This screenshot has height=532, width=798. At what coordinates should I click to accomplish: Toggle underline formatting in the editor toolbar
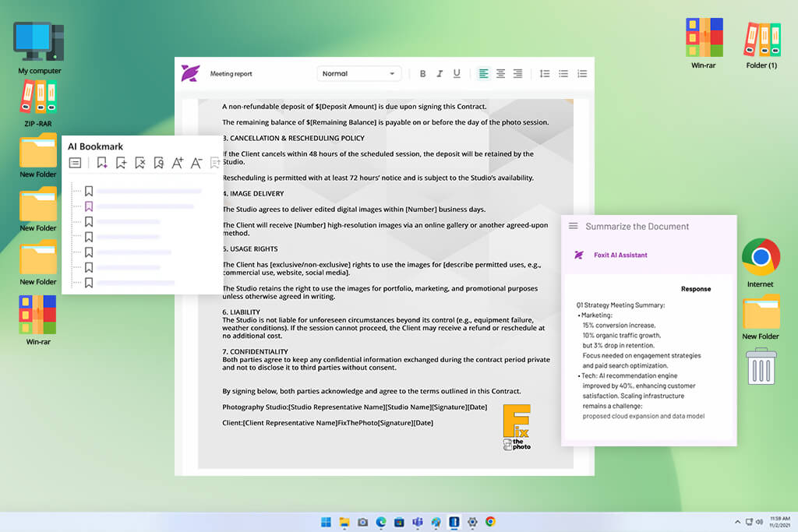[457, 74]
